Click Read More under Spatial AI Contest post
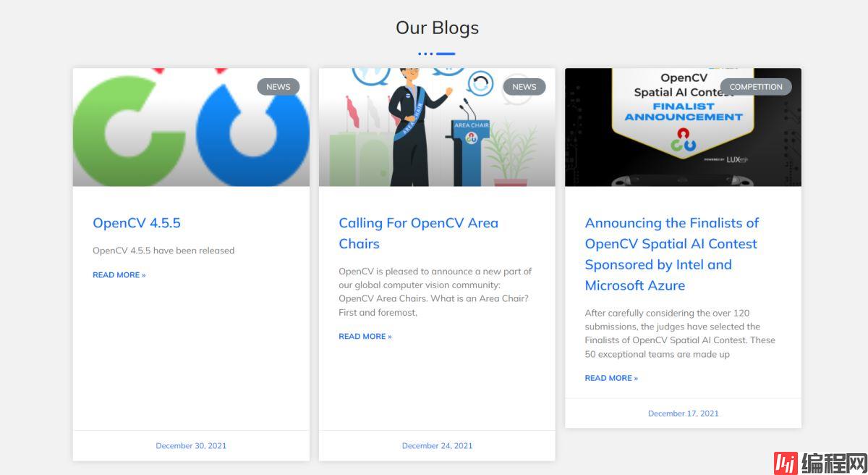Image resolution: width=868 pixels, height=475 pixels. click(611, 378)
